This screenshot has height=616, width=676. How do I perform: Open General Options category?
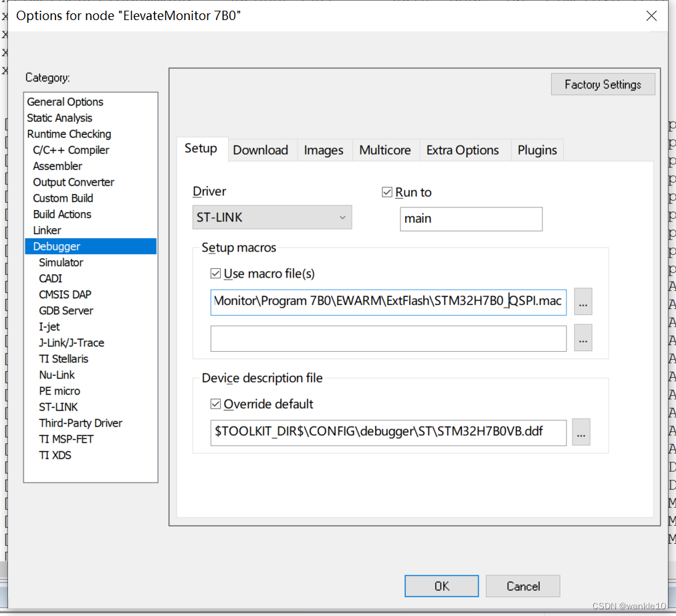pos(65,102)
